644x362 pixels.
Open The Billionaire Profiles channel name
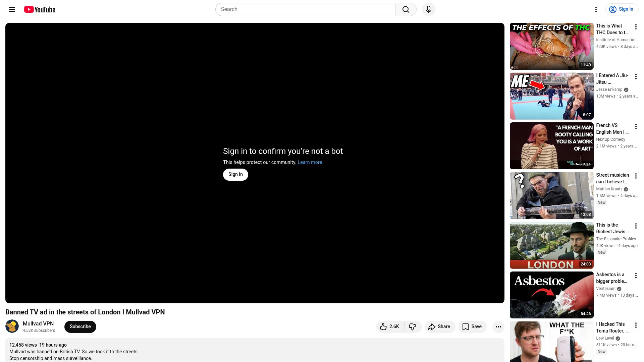(x=616, y=239)
